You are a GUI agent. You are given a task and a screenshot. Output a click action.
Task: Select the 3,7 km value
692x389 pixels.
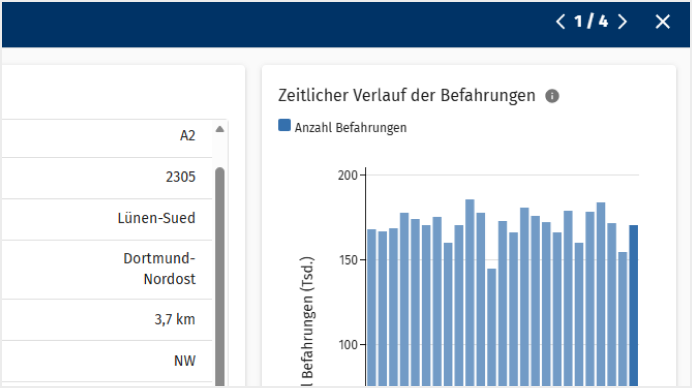175,319
